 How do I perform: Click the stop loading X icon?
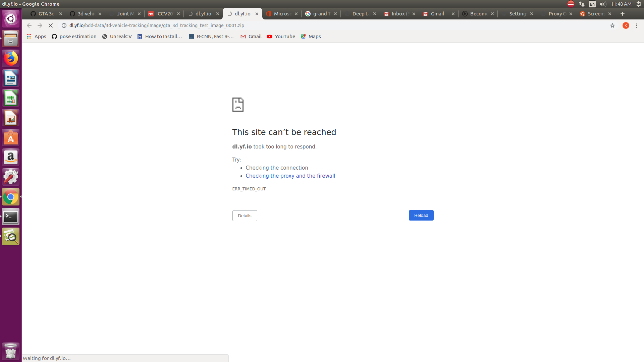click(x=51, y=25)
